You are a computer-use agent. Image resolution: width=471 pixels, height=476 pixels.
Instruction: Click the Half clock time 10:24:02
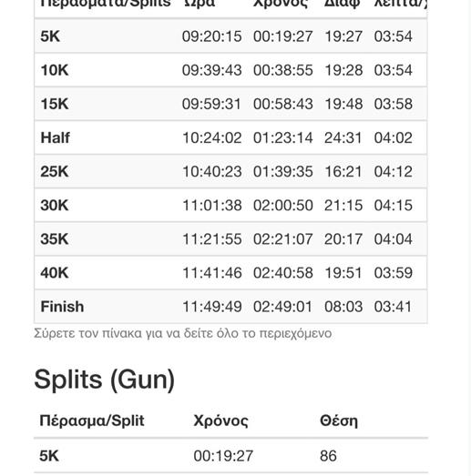coord(211,137)
